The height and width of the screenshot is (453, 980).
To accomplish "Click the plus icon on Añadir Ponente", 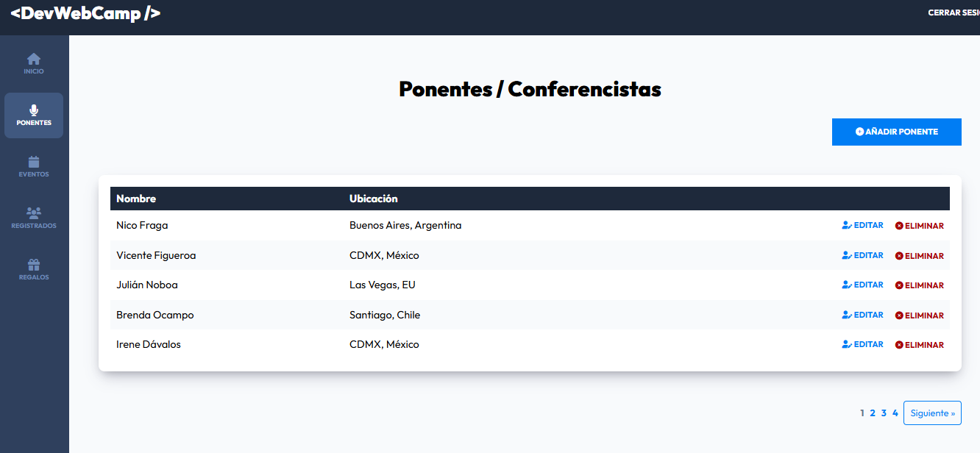I will 859,132.
